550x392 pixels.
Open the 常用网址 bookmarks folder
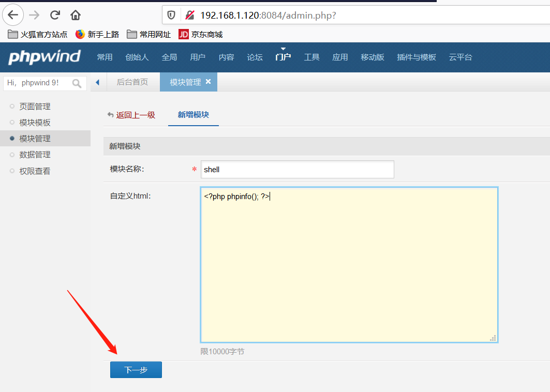(148, 34)
